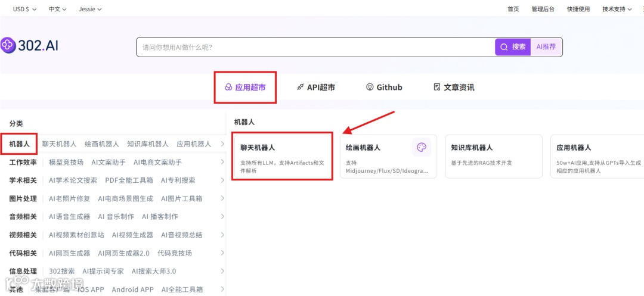This screenshot has width=644, height=296.
Task: Select the 代码相关 category
Action: (x=23, y=253)
